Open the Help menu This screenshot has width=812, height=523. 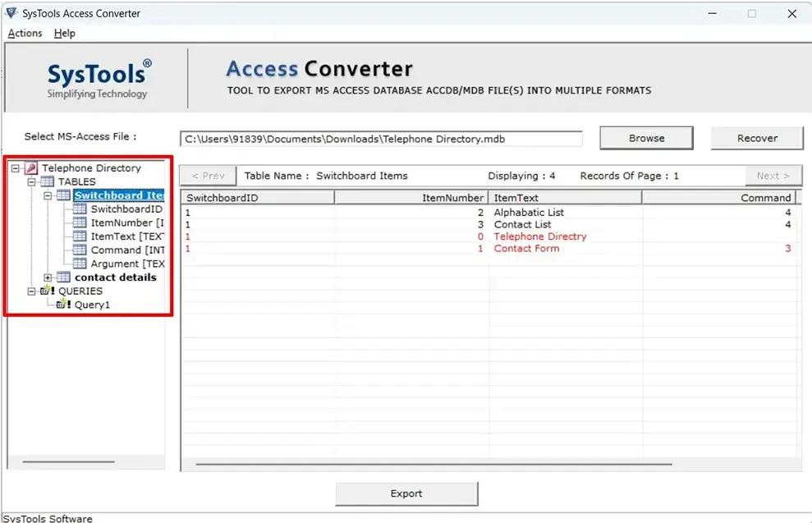click(65, 33)
